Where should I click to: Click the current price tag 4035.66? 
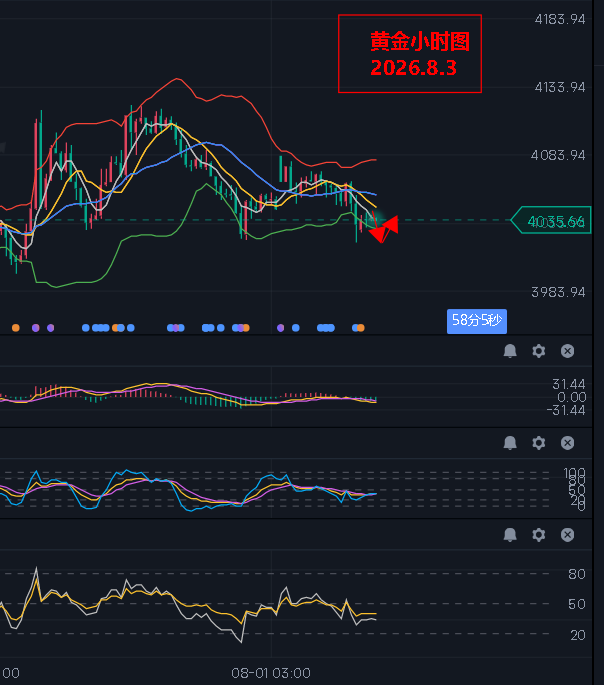[x=551, y=220]
